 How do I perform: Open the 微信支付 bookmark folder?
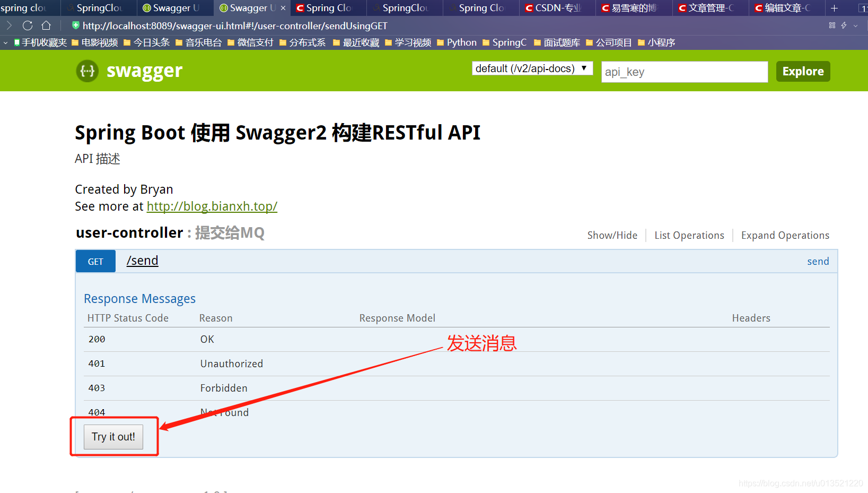250,42
